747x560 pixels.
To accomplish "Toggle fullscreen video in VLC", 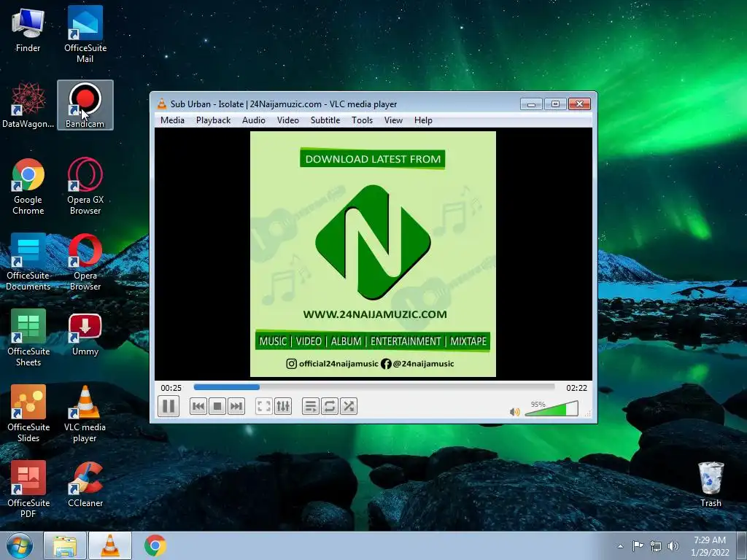I will click(x=264, y=406).
